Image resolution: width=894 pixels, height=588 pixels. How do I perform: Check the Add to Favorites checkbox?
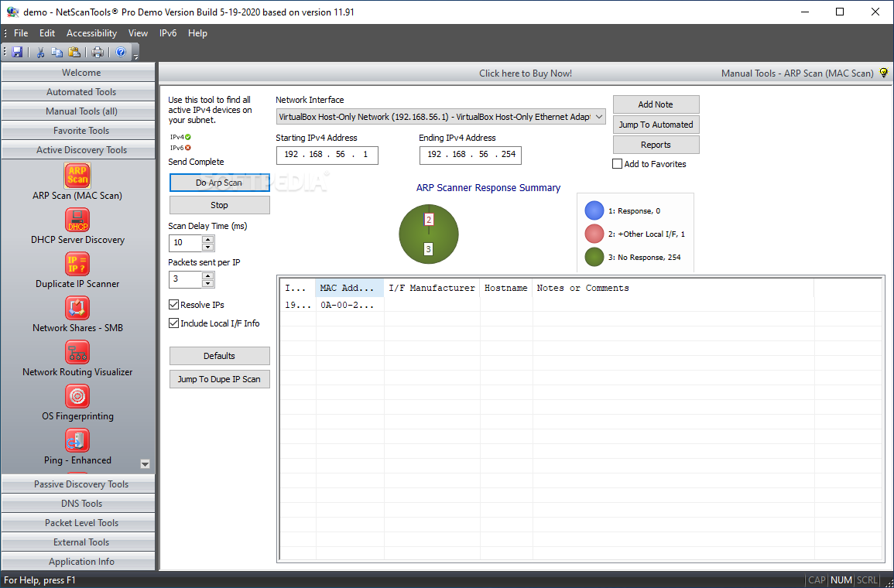click(x=617, y=164)
